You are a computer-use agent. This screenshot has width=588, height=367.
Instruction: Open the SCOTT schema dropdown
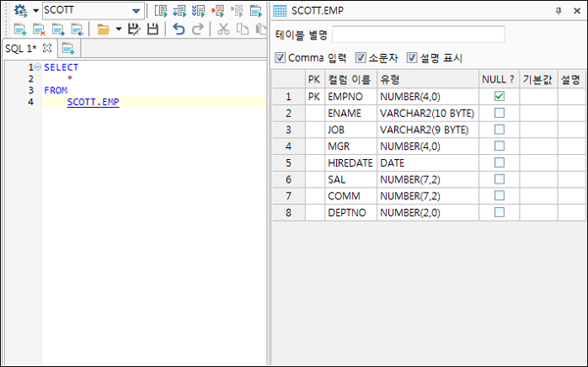point(136,11)
